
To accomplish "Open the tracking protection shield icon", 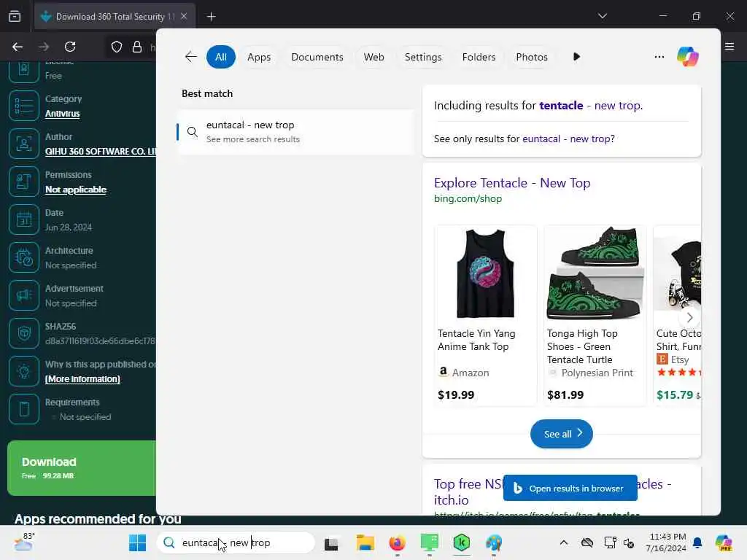I will click(x=117, y=47).
